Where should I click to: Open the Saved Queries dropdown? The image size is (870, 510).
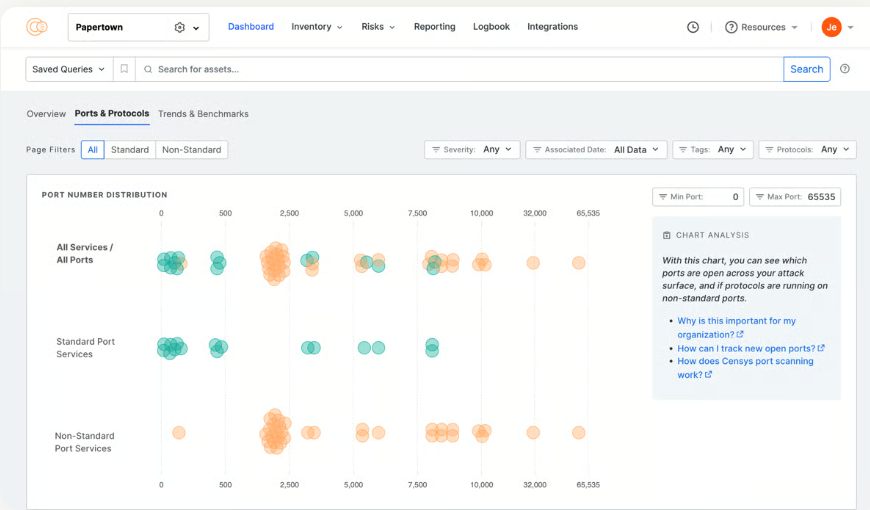pos(69,69)
